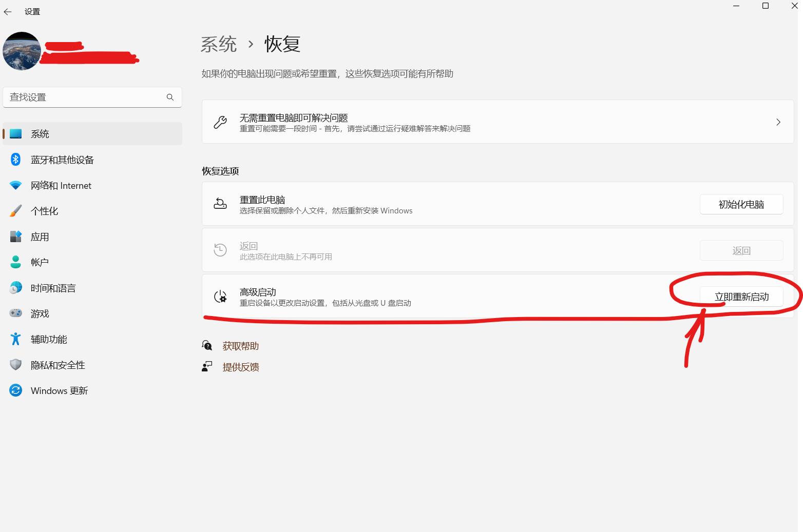Click the 时间和语言 clock icon
The image size is (803, 532).
(15, 287)
